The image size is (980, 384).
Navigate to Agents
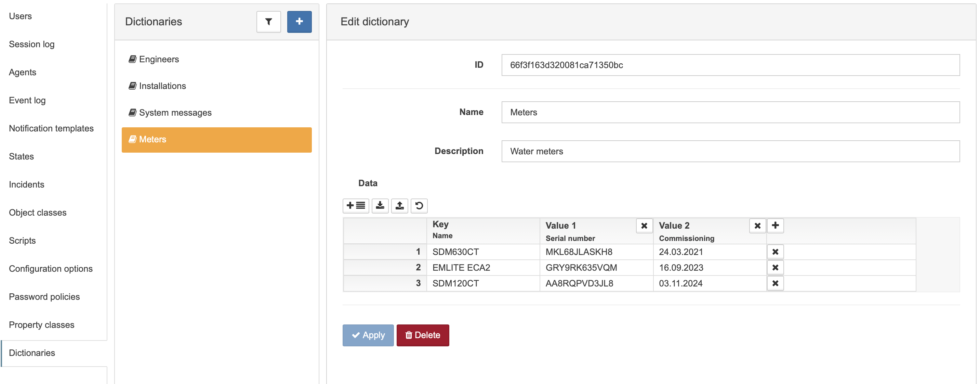tap(23, 72)
